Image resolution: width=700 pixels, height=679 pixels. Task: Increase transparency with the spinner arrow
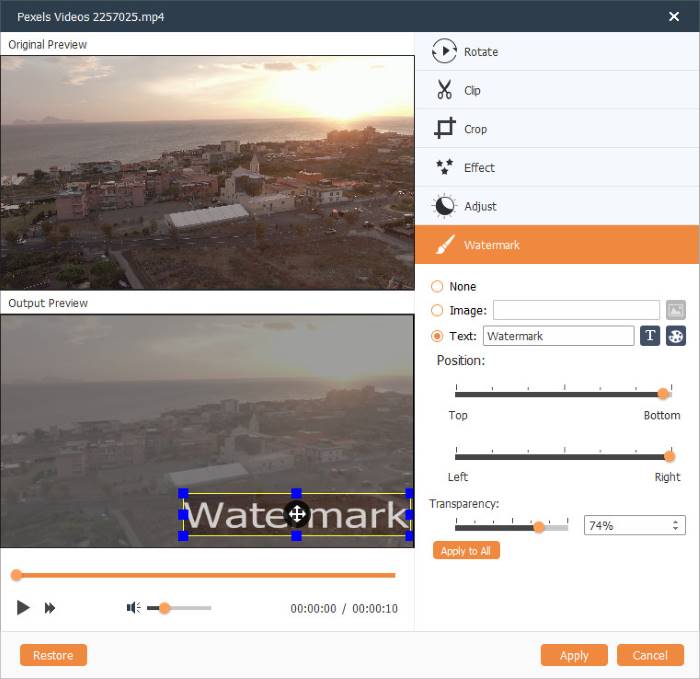[x=675, y=521]
